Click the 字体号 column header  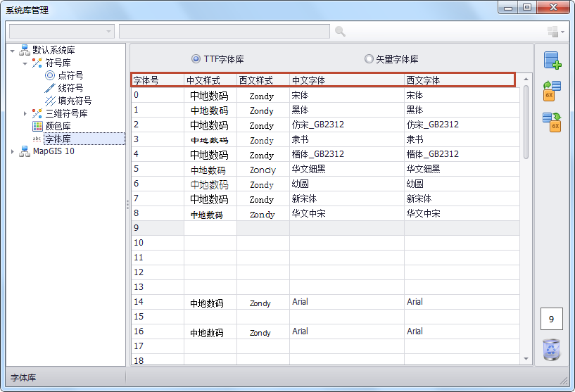coord(157,80)
